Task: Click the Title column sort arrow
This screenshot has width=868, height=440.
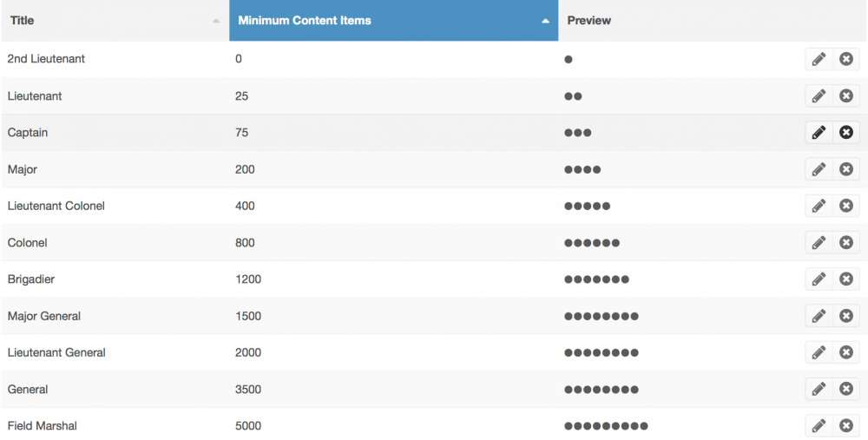Action: (216, 21)
